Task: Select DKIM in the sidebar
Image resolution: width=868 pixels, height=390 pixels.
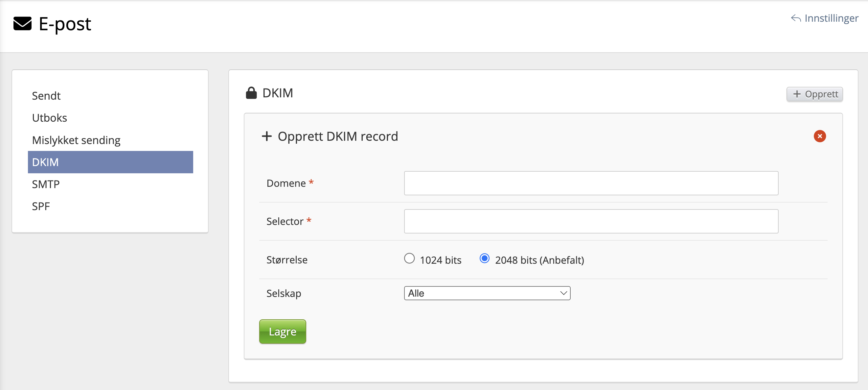Action: pyautogui.click(x=110, y=162)
